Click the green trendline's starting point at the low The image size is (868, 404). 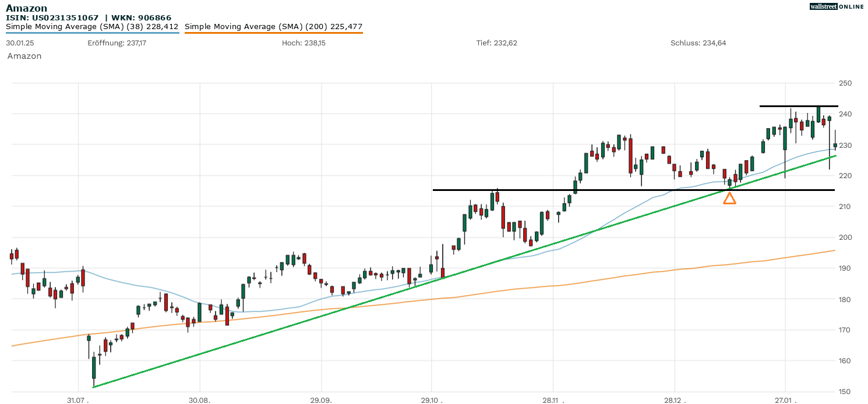pyautogui.click(x=94, y=387)
